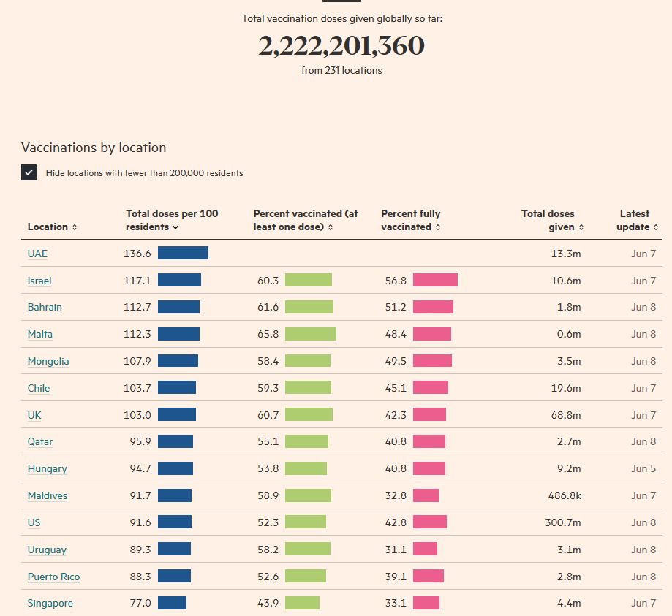Viewport: 672px width, 616px height.
Task: Click UAE's blue doses per 100 bar
Action: tap(183, 254)
